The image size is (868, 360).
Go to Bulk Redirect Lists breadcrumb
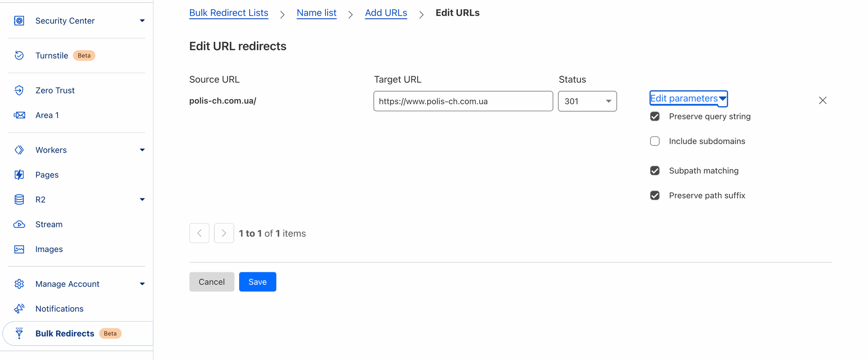[x=228, y=13]
